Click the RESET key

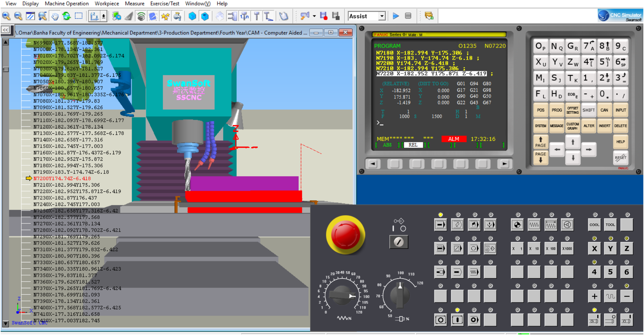(x=621, y=158)
